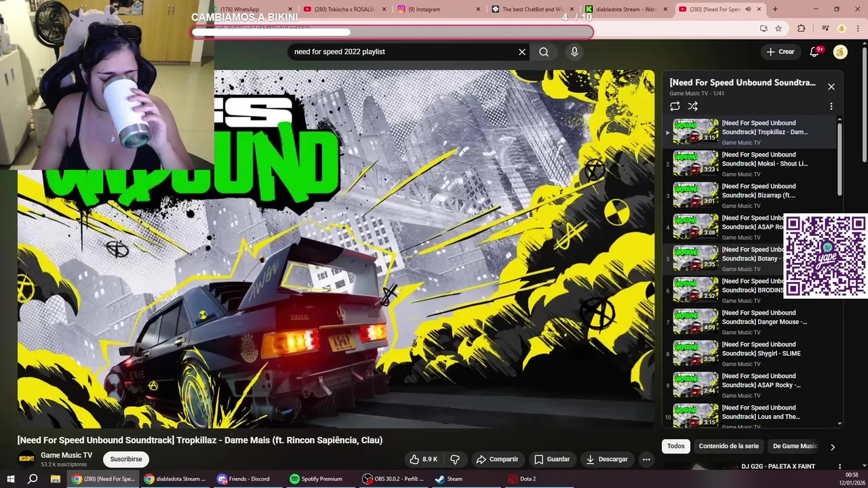Image resolution: width=868 pixels, height=488 pixels.
Task: Open the Windows Start menu
Action: click(x=11, y=479)
